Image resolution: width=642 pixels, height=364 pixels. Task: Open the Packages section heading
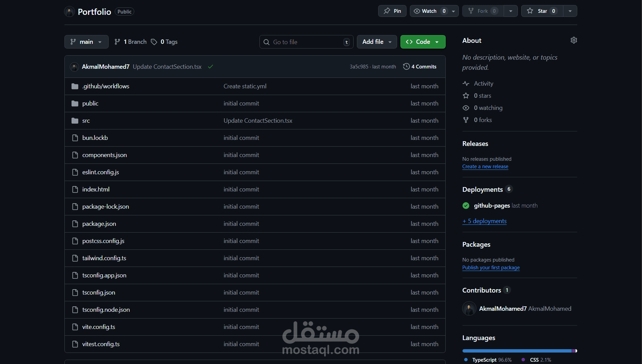click(x=476, y=244)
